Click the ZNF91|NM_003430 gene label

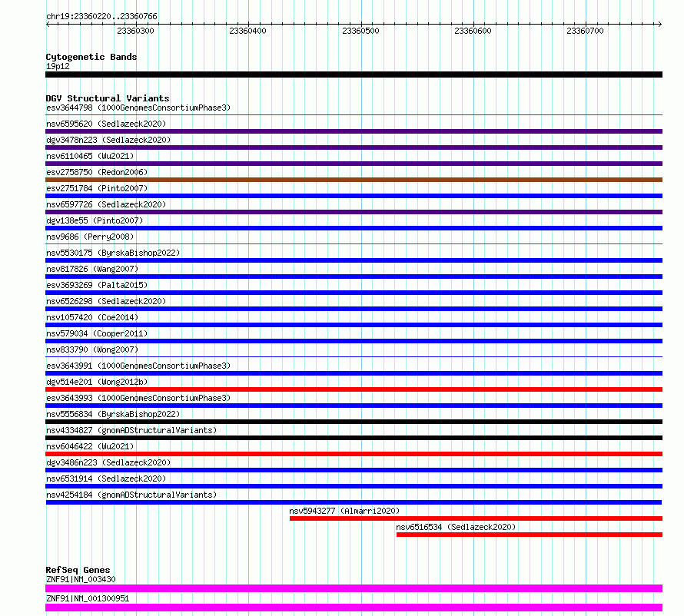(81, 579)
